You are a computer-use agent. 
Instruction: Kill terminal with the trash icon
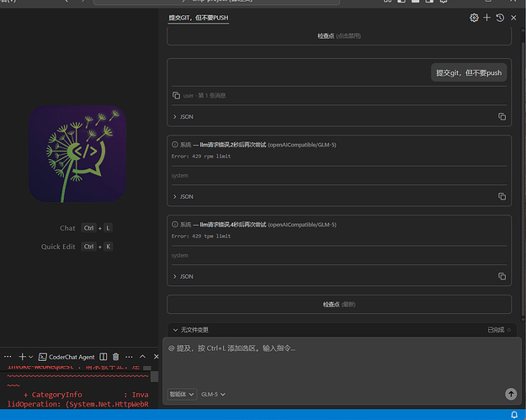pyautogui.click(x=116, y=357)
